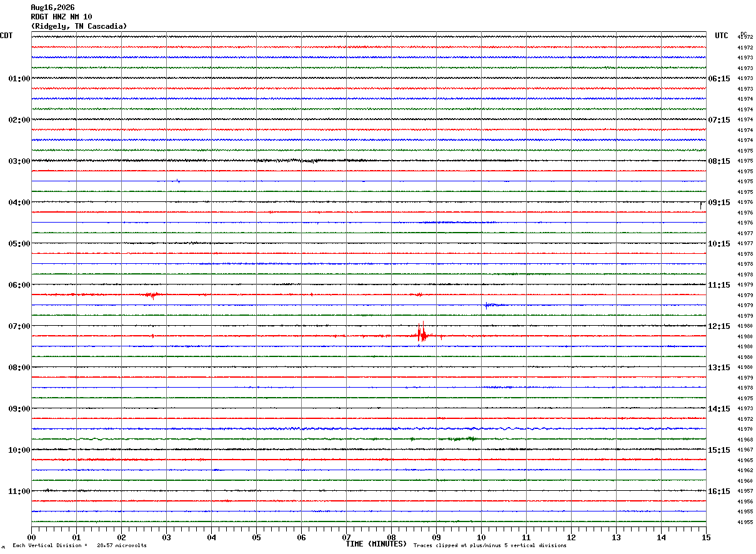Select the 05:00 CDT time label
Screen dimensions: 756x554
tap(19, 244)
